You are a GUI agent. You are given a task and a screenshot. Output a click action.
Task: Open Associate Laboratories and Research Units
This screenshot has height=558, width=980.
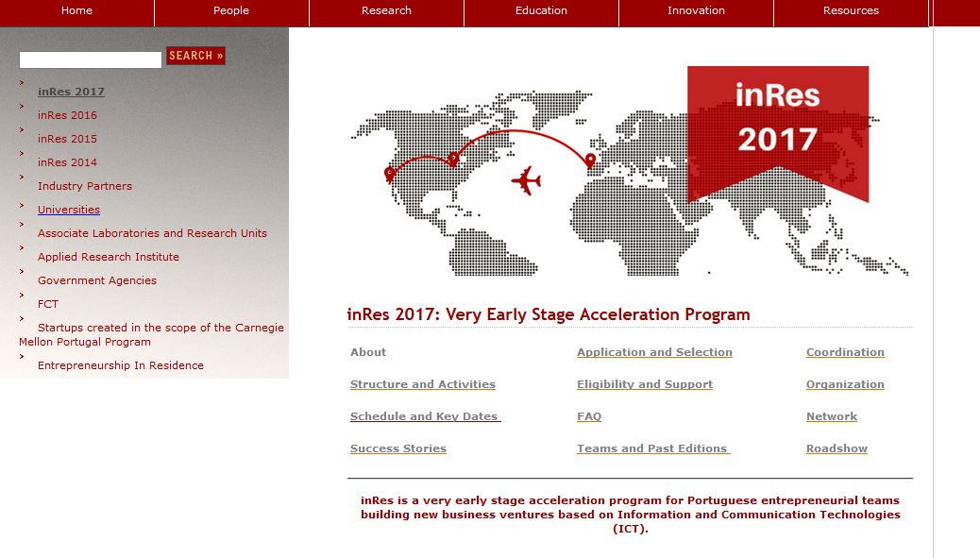coord(153,233)
